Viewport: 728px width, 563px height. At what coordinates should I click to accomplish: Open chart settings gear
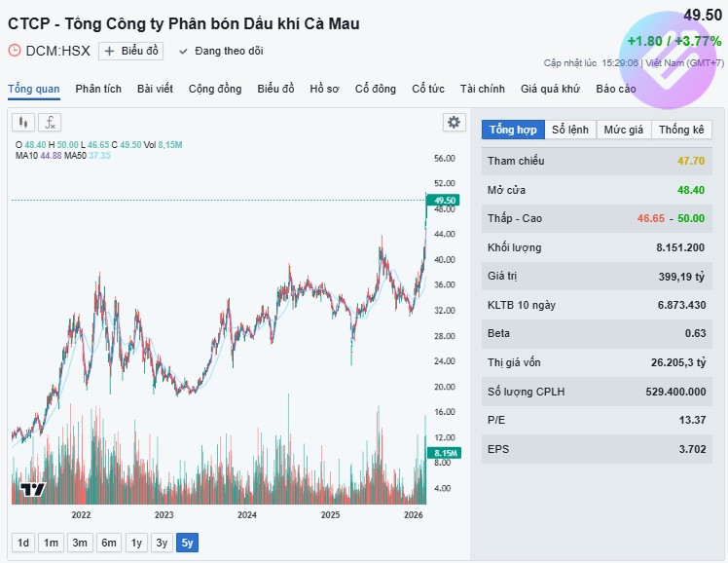[x=453, y=122]
